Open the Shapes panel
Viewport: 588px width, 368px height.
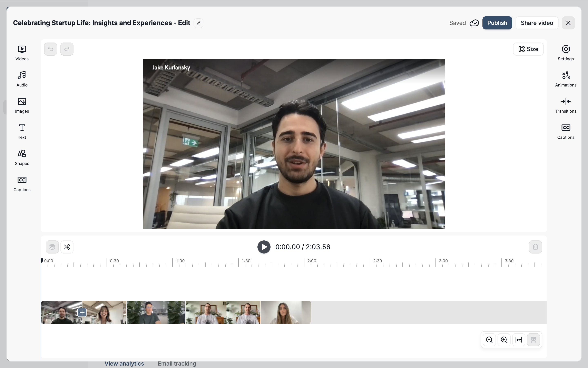point(22,158)
